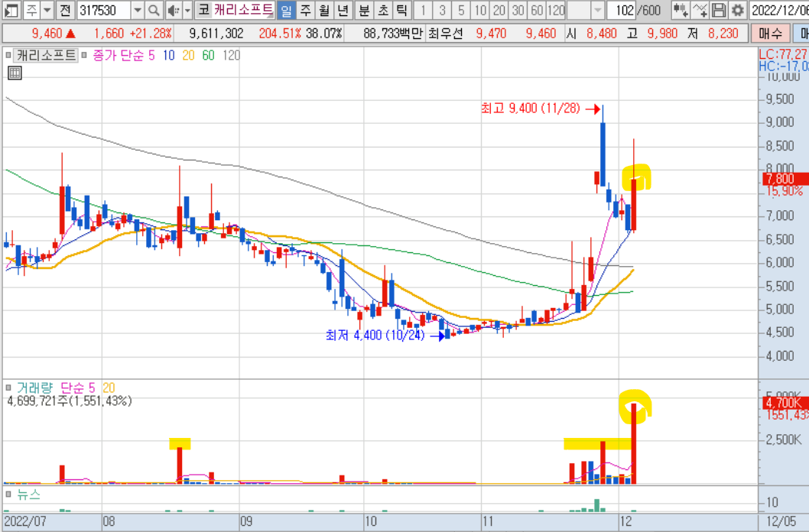
Task: Click the 전 button beside stock code
Action: 64,10
